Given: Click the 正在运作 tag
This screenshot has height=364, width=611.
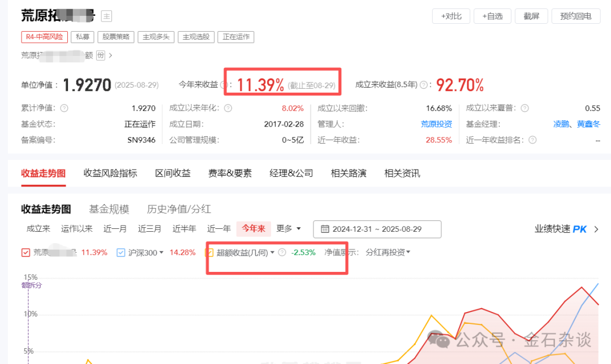Looking at the screenshot, I should [x=236, y=37].
